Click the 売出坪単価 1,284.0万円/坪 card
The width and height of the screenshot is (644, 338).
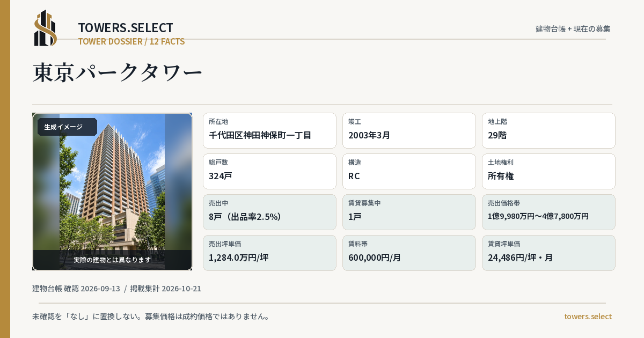point(269,253)
